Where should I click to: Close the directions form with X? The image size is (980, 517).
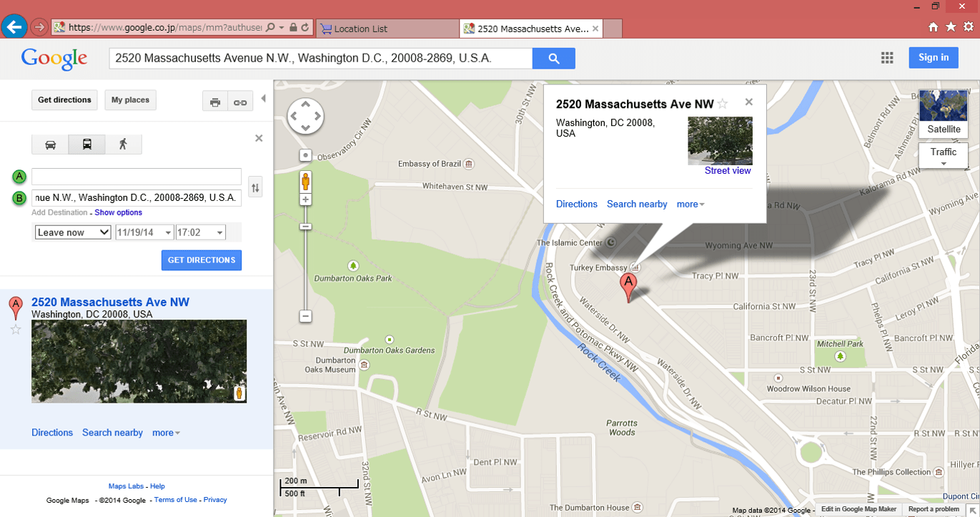[x=259, y=138]
